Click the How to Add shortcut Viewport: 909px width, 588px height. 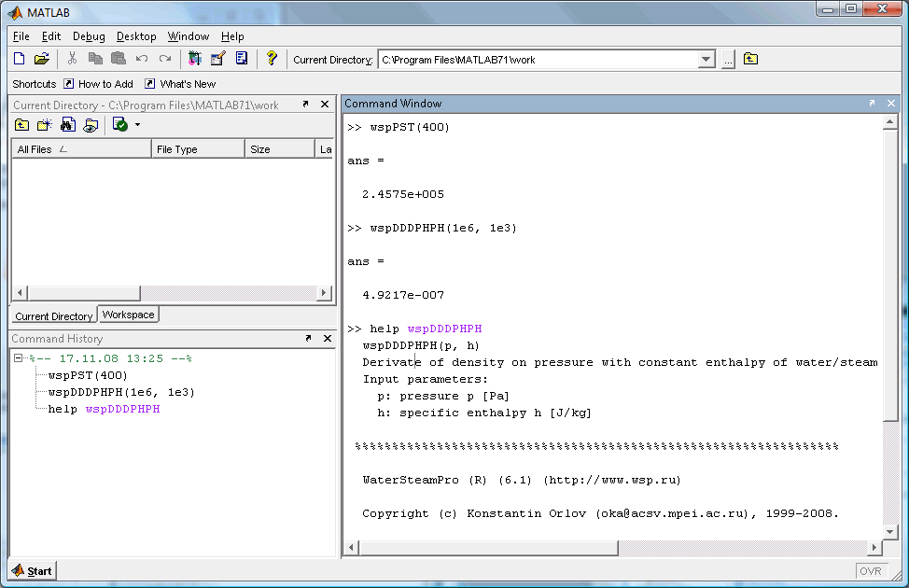[x=99, y=84]
